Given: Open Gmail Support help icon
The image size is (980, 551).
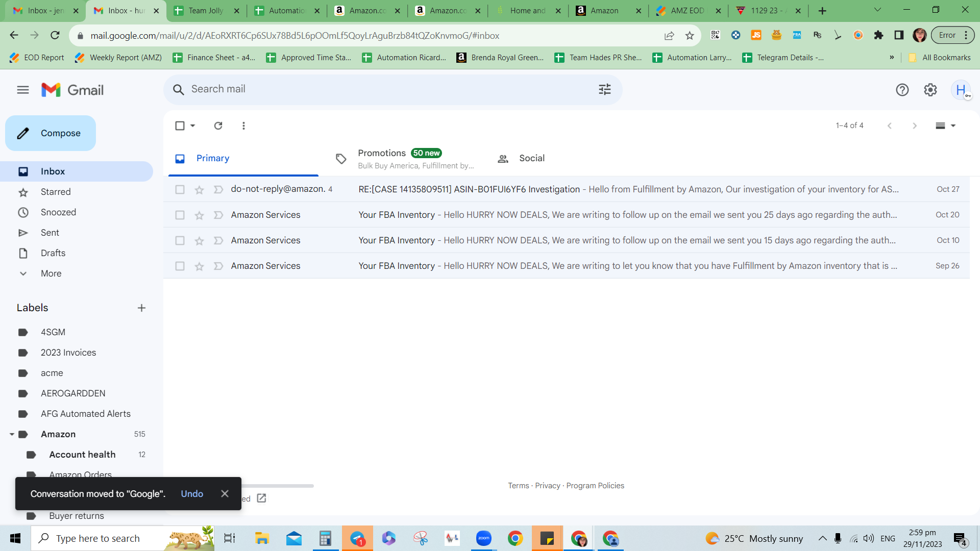Looking at the screenshot, I should 902,90.
